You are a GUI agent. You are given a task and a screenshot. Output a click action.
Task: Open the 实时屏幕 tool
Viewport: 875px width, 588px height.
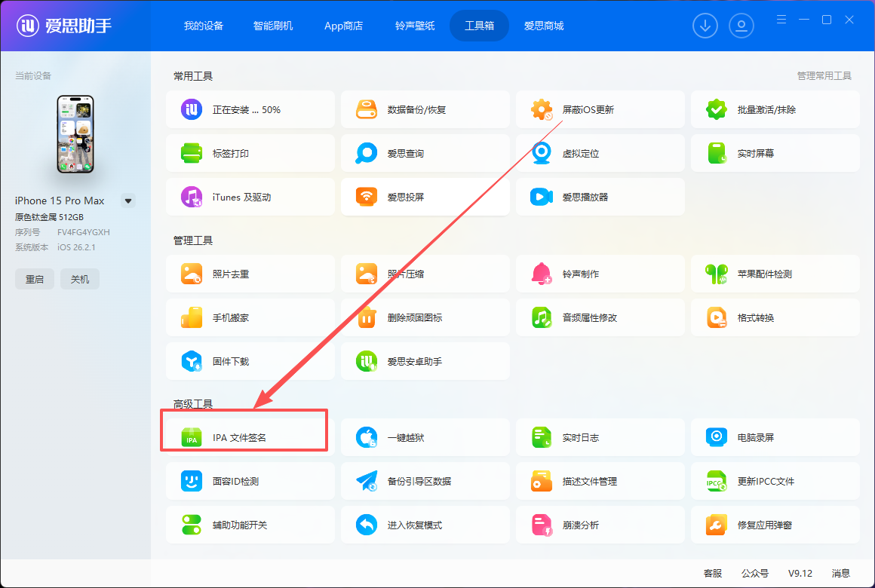click(775, 153)
